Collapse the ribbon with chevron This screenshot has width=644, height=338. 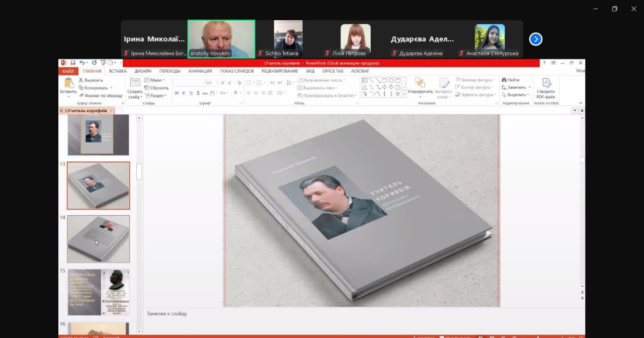[x=581, y=103]
